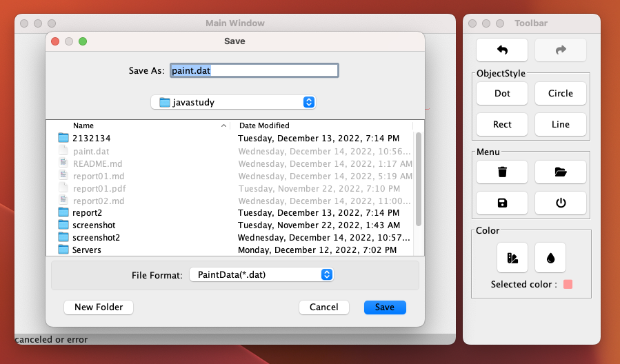Click the open folder icon in Menu
Screen dimensions: 620x364
click(560, 172)
